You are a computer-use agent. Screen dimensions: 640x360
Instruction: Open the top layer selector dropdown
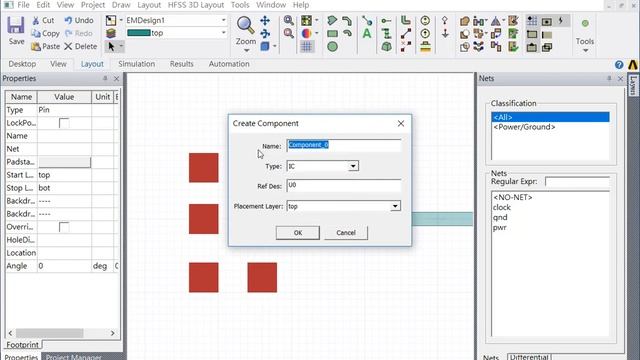click(223, 33)
